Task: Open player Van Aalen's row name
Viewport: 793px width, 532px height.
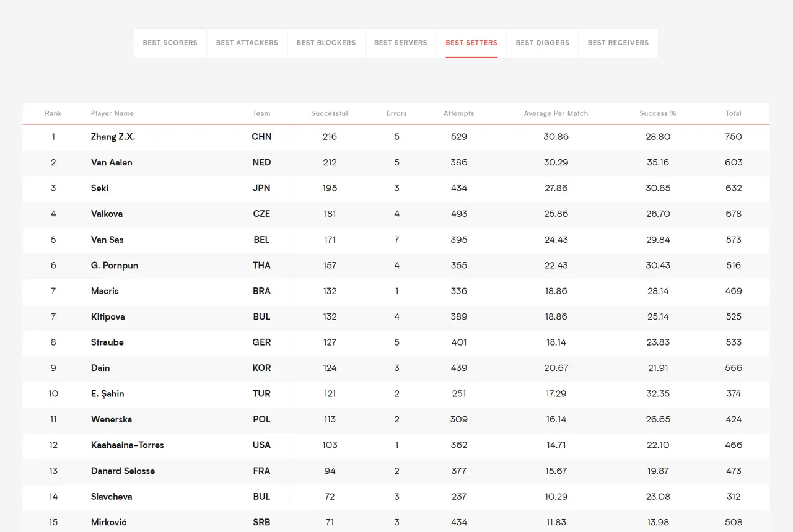Action: [x=112, y=162]
